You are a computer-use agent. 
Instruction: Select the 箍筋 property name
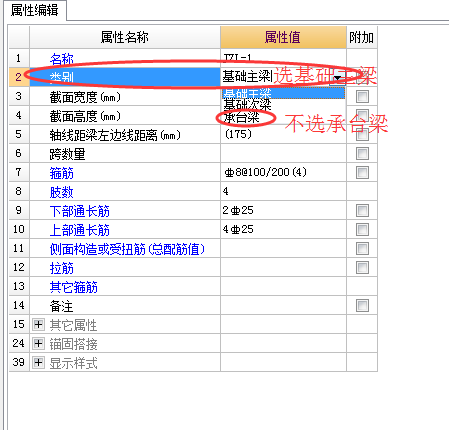pos(61,173)
